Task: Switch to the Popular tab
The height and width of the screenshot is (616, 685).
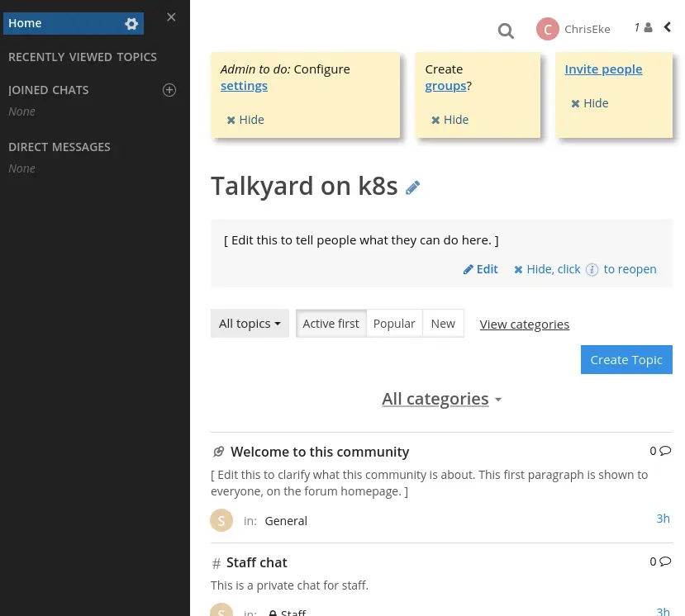Action: pos(394,323)
